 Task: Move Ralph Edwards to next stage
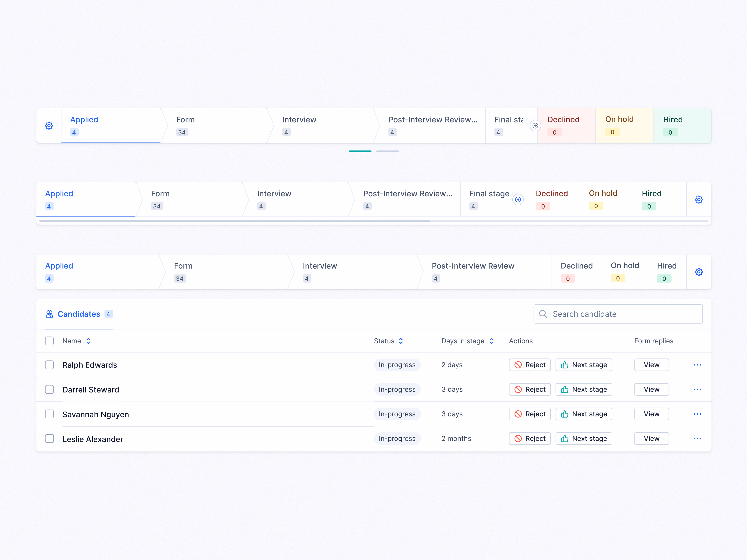[x=584, y=365]
